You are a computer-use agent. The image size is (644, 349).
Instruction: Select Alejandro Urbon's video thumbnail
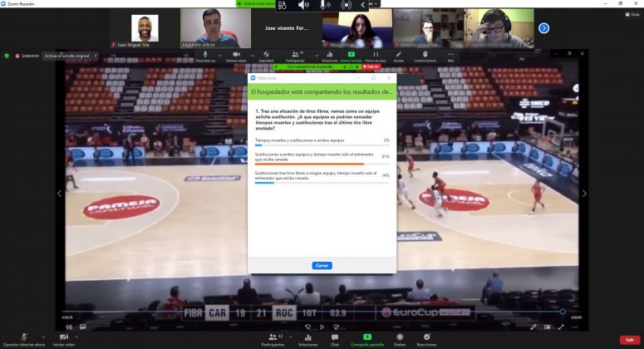coord(215,28)
